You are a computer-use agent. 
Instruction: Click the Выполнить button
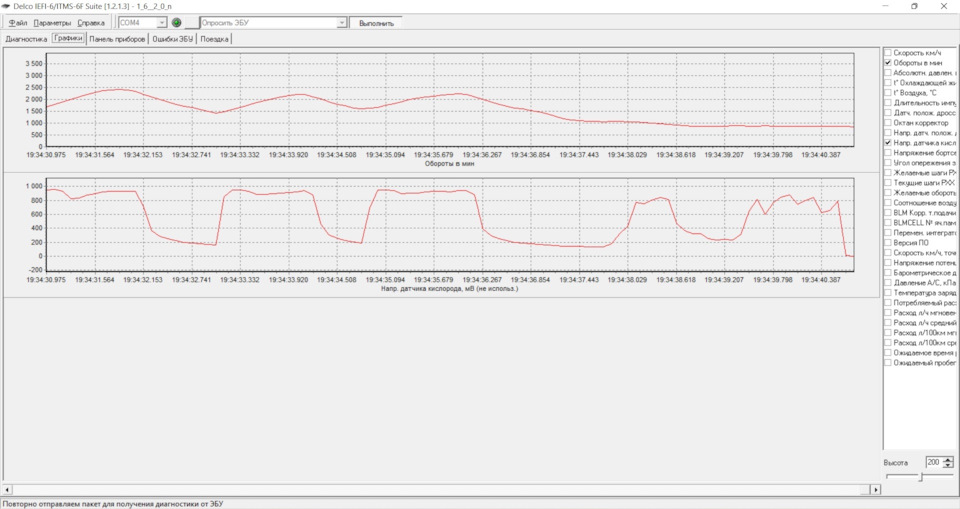pyautogui.click(x=376, y=23)
